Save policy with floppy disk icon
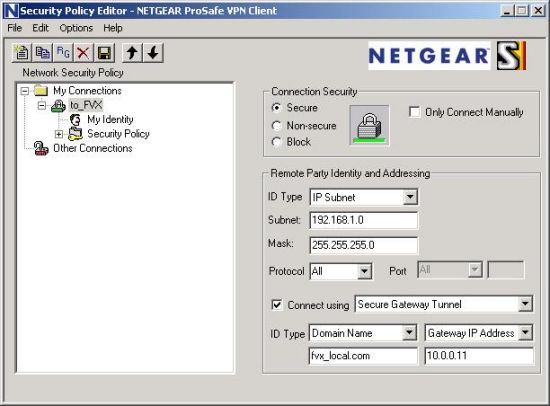Viewport: 550px width, 406px height. pos(104,53)
